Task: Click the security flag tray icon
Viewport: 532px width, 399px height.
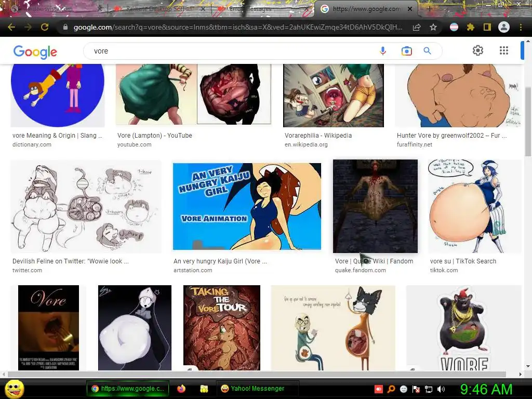Action: coord(416,389)
